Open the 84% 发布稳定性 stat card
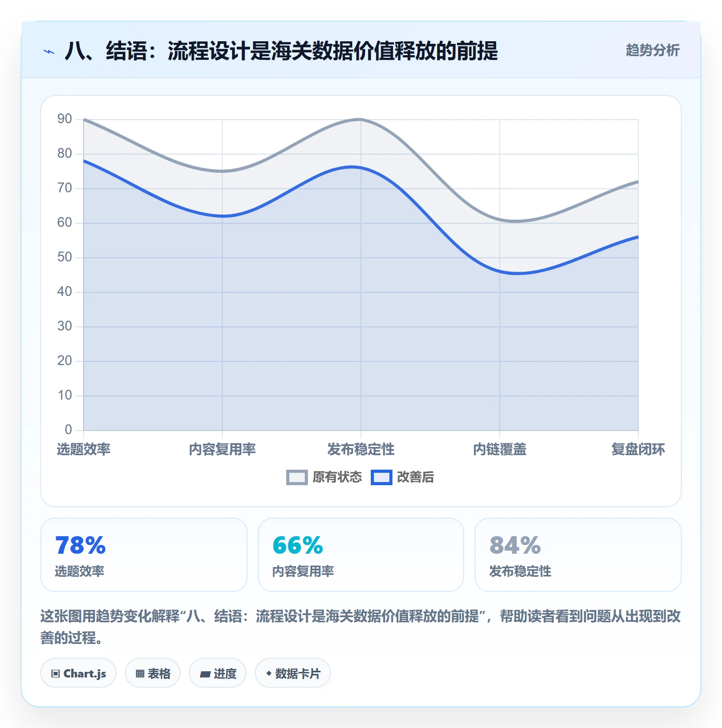 (578, 555)
